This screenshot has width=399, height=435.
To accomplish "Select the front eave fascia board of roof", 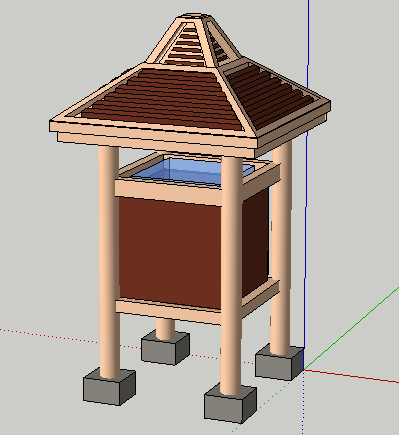I will pos(153,134).
